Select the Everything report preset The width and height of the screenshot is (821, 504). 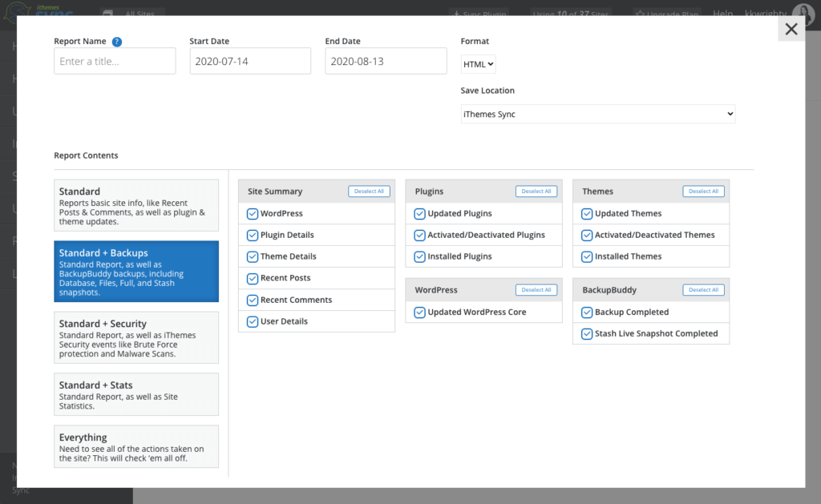coord(136,446)
